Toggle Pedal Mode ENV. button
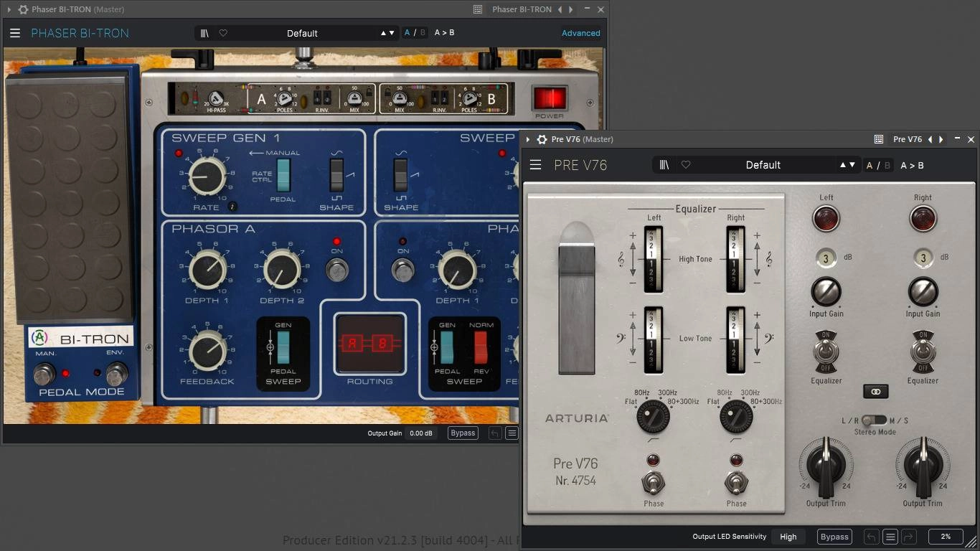980x551 pixels. pos(116,374)
